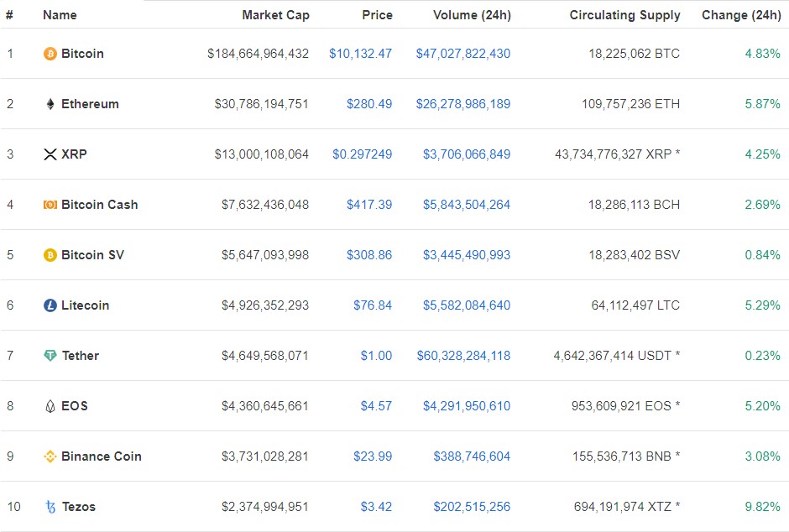Open the Ethereum name link

click(x=90, y=103)
